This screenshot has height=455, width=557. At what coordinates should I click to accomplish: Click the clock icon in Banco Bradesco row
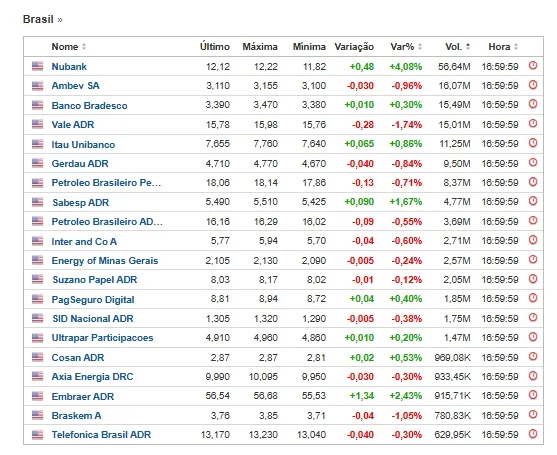coord(533,104)
